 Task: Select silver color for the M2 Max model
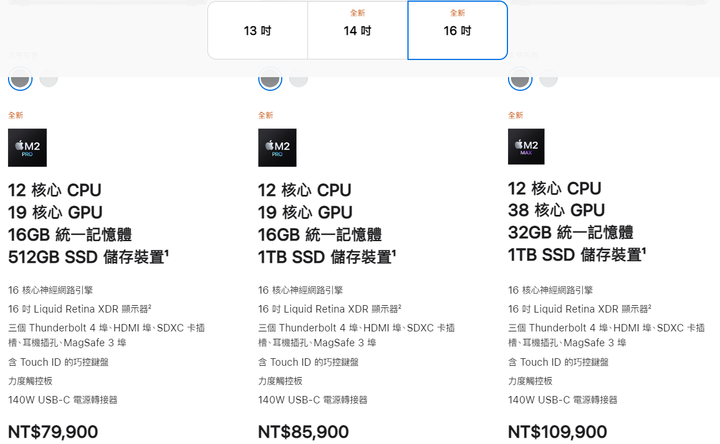(548, 79)
